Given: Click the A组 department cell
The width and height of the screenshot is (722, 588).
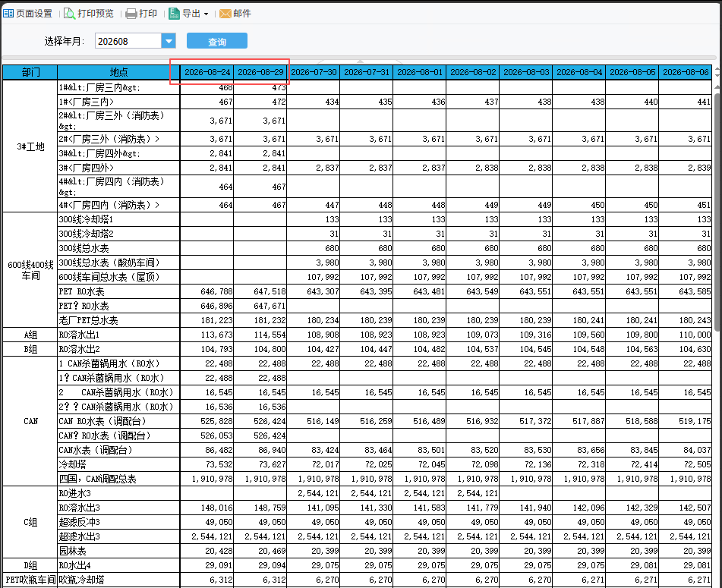Looking at the screenshot, I should pos(30,335).
